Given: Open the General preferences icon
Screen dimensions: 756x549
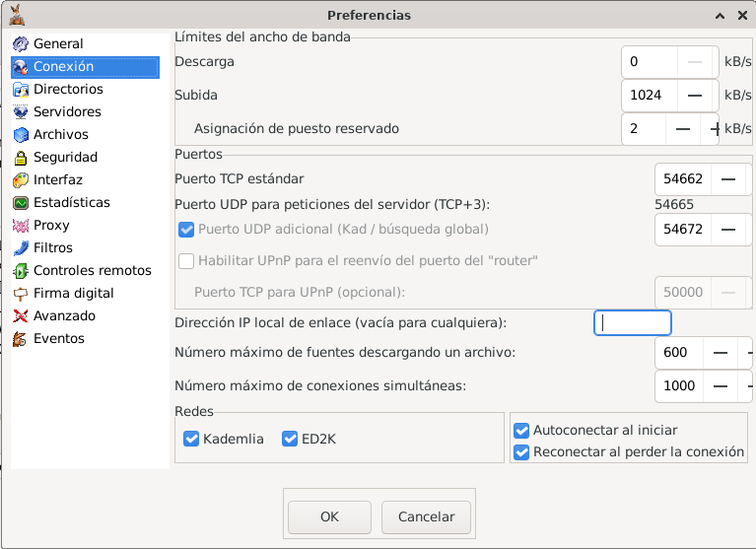Looking at the screenshot, I should click(x=21, y=44).
